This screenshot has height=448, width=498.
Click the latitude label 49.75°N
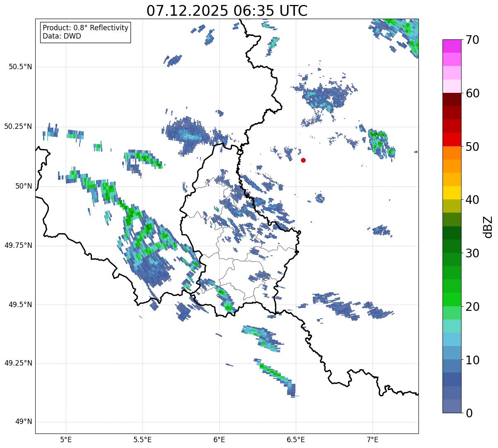[18, 245]
